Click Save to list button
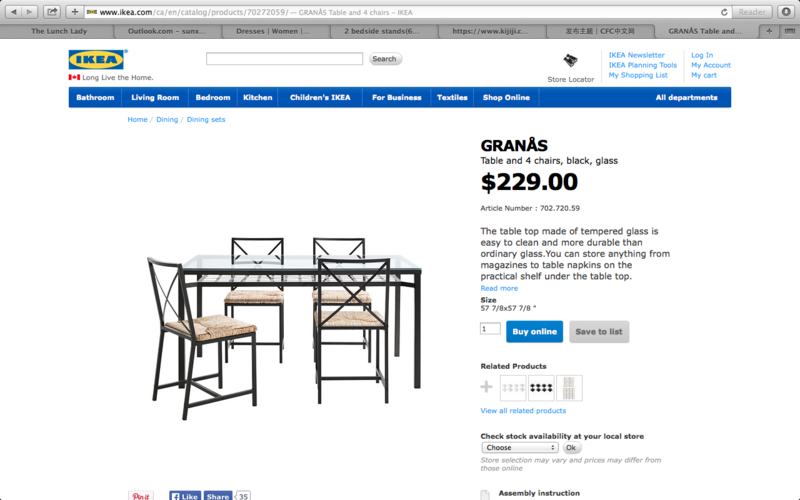Viewport: 800px width, 500px height. pos(599,332)
